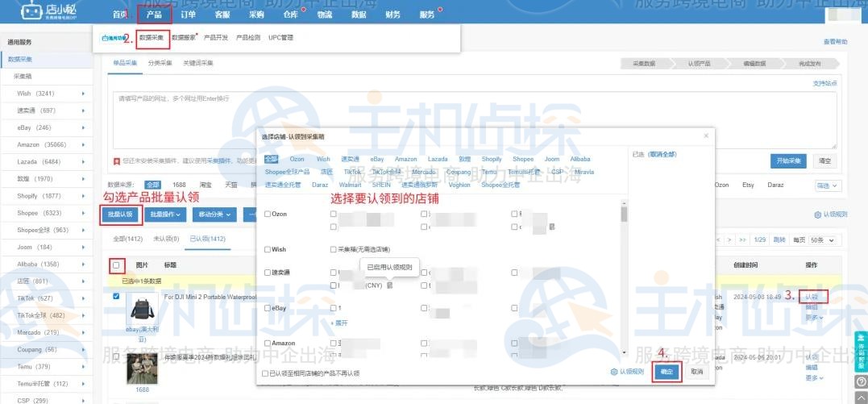Enable 已认领至相同店铺的产品不再认领 option

click(265, 373)
